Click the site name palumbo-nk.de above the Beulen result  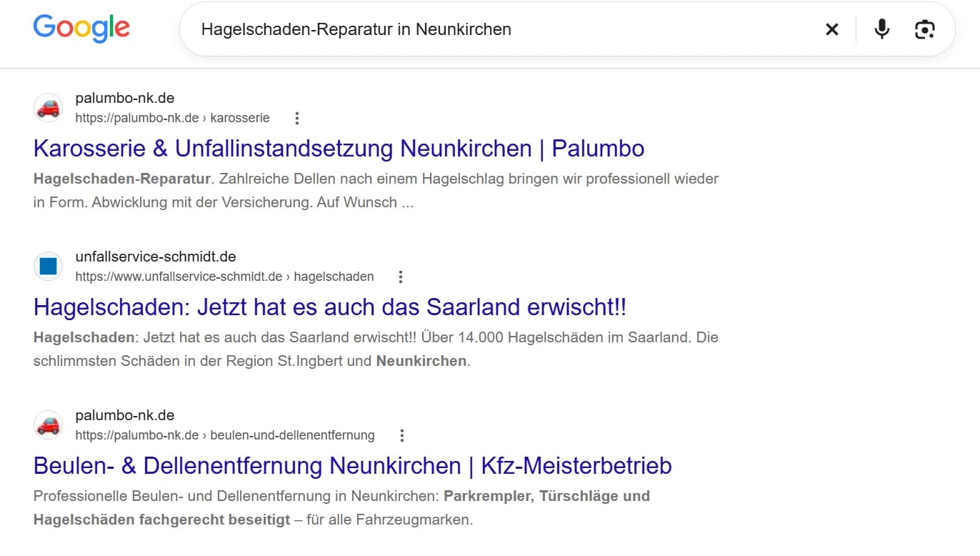(x=125, y=415)
